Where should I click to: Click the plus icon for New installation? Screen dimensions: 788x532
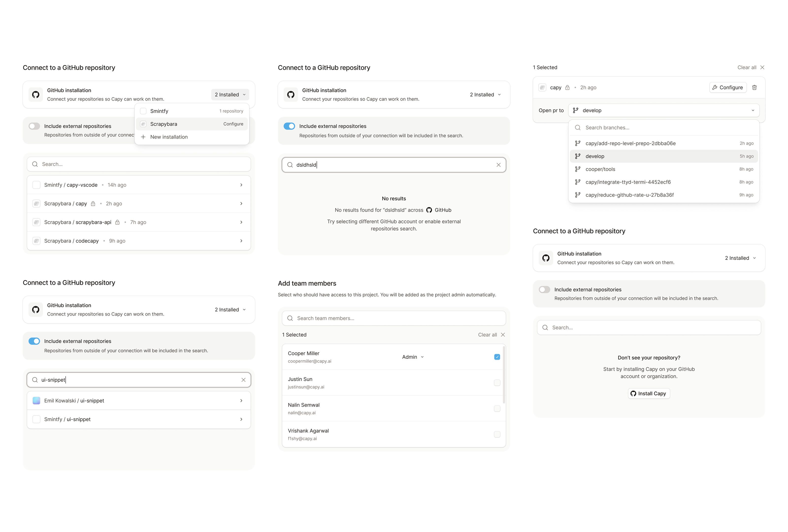(143, 137)
